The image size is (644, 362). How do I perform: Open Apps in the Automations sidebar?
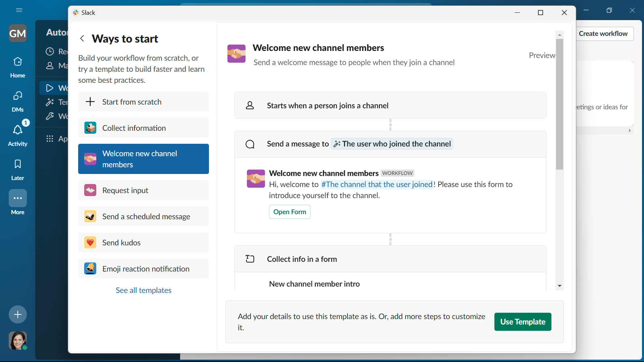coord(50,138)
